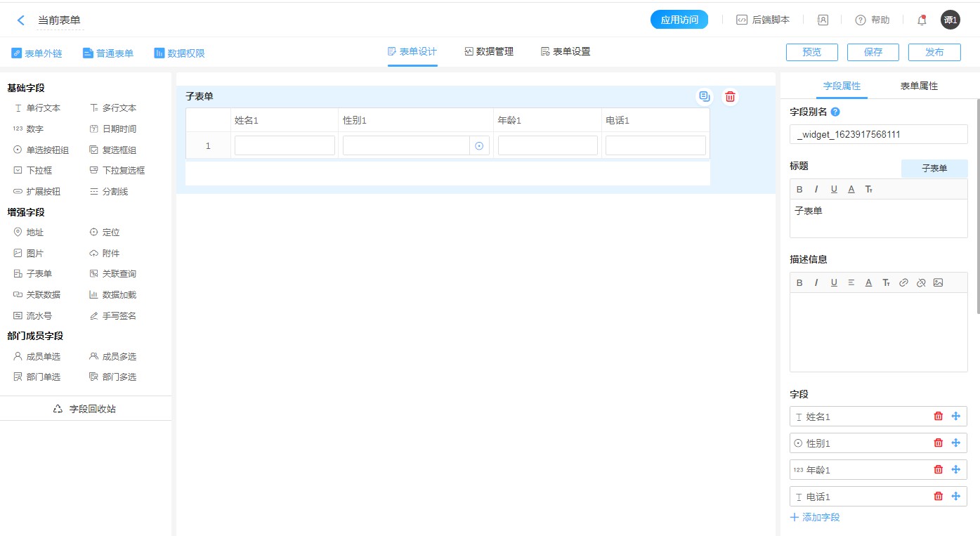The width and height of the screenshot is (980, 536).
Task: Click 添加字段 to add a field
Action: tap(815, 518)
